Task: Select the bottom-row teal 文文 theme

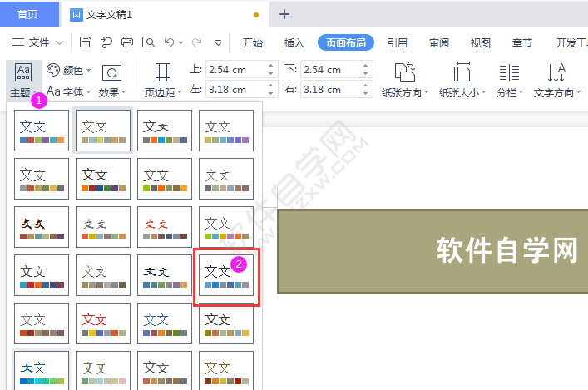Action: coord(42,371)
